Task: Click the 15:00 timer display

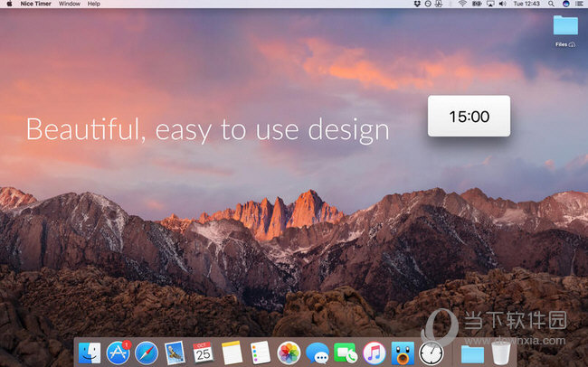Action: tap(469, 117)
